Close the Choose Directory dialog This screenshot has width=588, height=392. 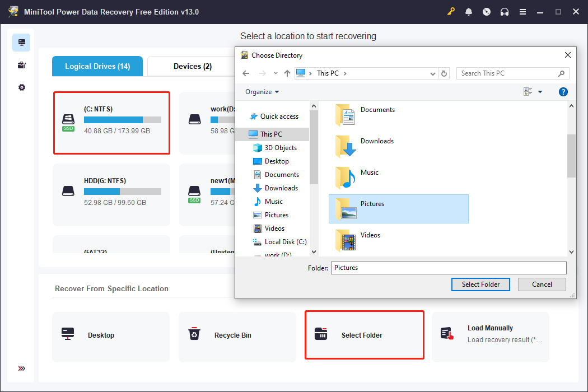(x=568, y=55)
